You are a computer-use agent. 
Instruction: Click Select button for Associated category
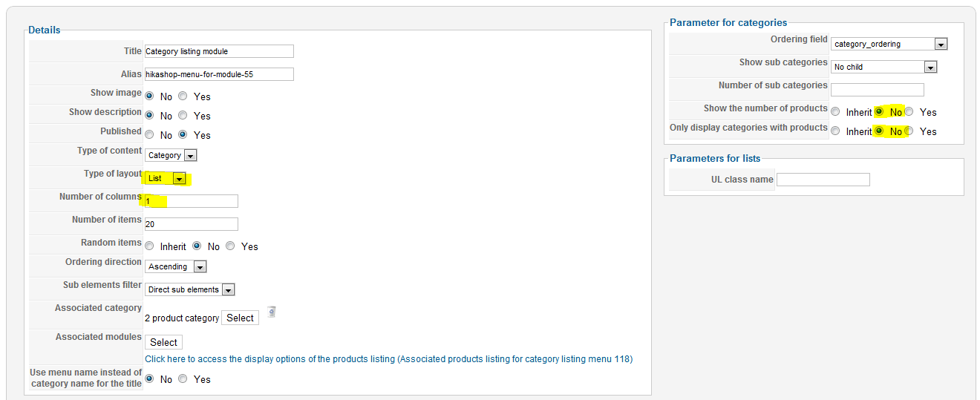click(240, 318)
